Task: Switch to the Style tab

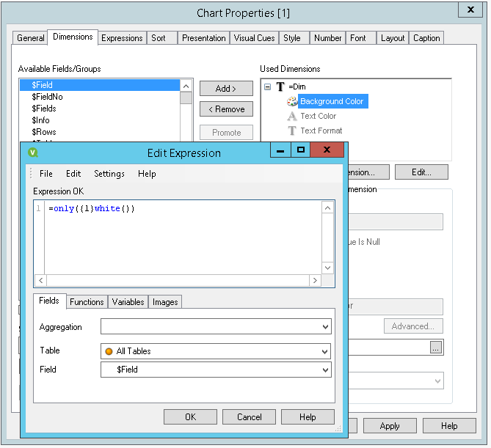Action: (294, 38)
